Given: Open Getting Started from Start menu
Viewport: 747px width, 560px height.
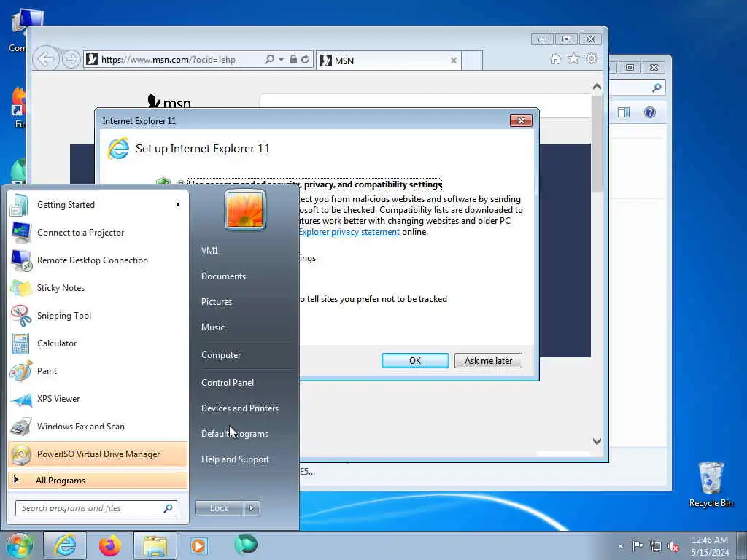Looking at the screenshot, I should click(98, 205).
